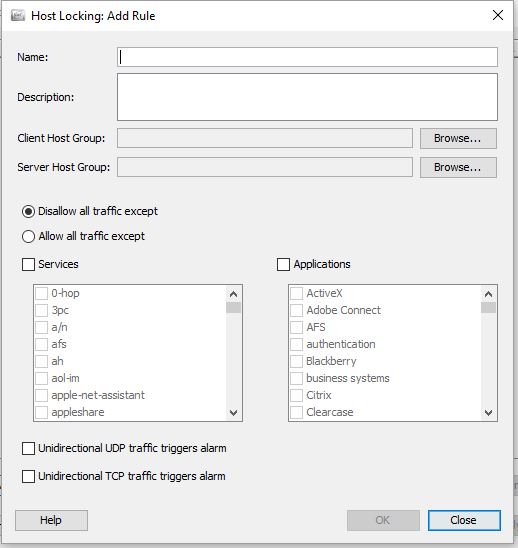Focus the Description text area
518x548 pixels.
pyautogui.click(x=307, y=97)
